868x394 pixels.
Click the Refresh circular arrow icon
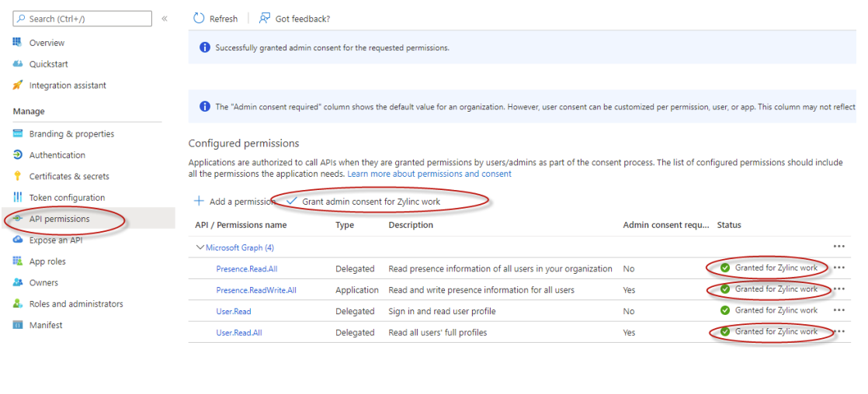(x=199, y=19)
